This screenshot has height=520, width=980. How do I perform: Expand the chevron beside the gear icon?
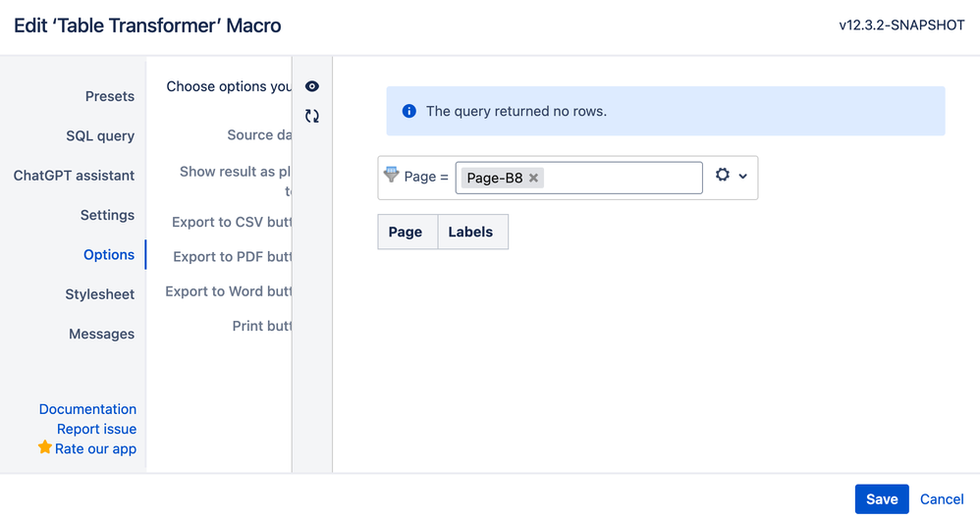(742, 176)
